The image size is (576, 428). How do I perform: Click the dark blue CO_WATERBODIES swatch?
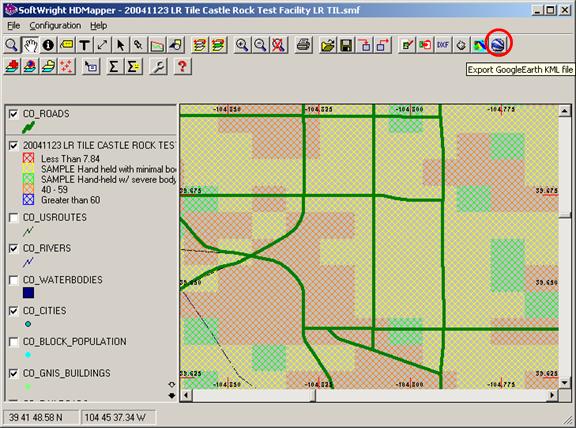point(28,293)
